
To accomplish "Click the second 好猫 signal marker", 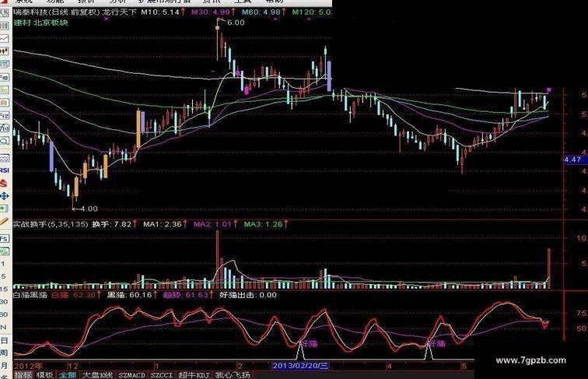I will click(436, 343).
